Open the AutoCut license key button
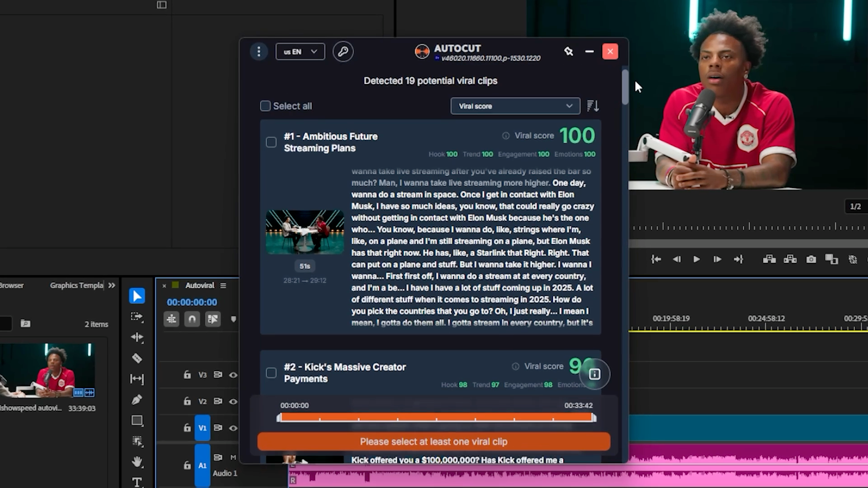Viewport: 868px width, 488px height. [x=343, y=52]
